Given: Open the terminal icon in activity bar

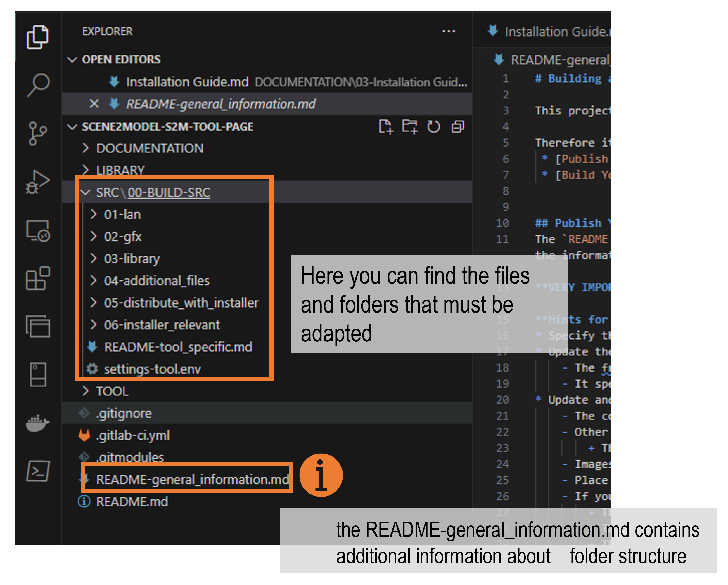Looking at the screenshot, I should pyautogui.click(x=38, y=471).
